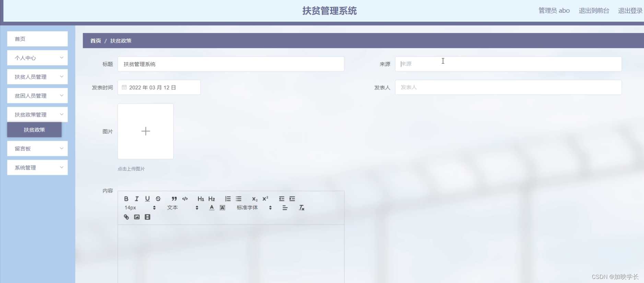Viewport: 644px width, 283px height.
Task: Open the text alignment options
Action: click(x=285, y=208)
